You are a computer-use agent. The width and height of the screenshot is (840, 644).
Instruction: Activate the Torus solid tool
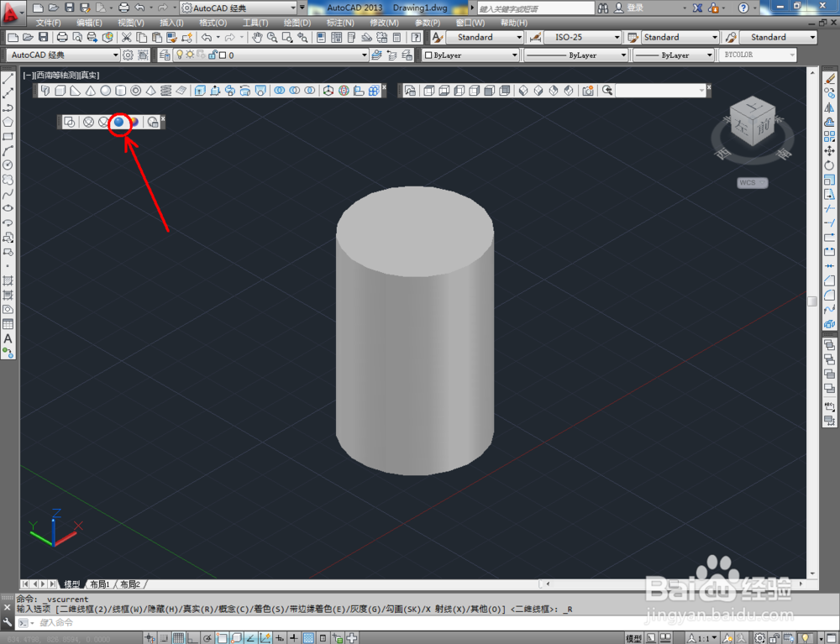(x=135, y=91)
